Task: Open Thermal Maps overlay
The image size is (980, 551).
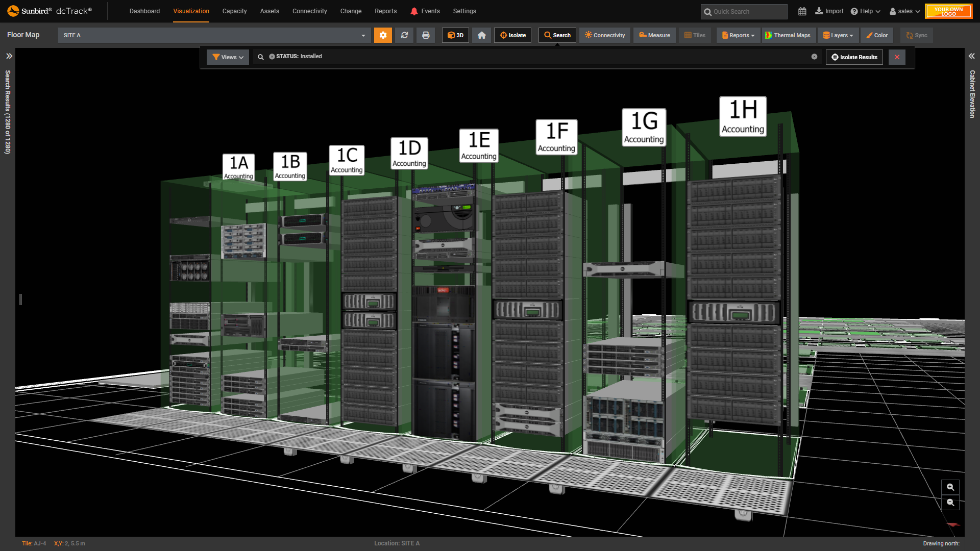Action: click(789, 35)
